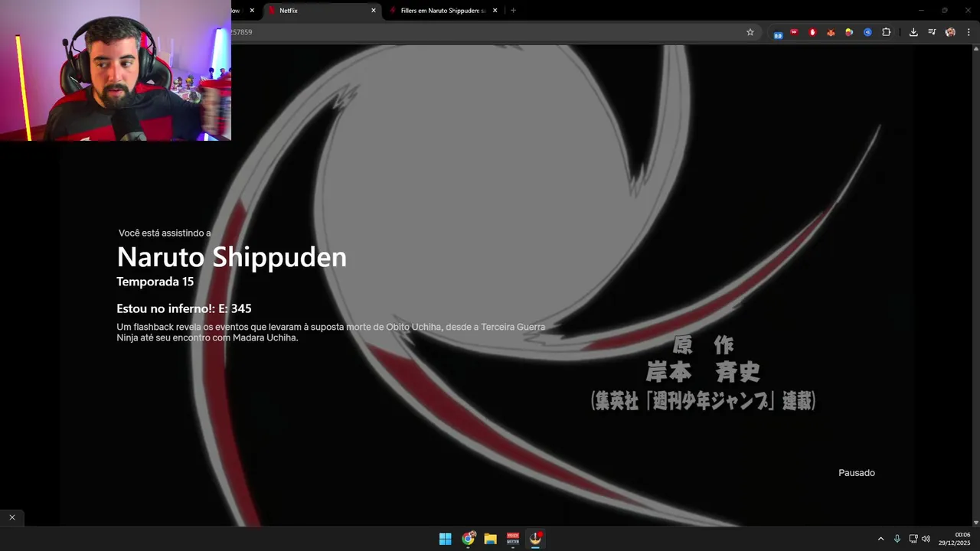Close the Netflix tab
This screenshot has height=551, width=980.
click(x=374, y=11)
